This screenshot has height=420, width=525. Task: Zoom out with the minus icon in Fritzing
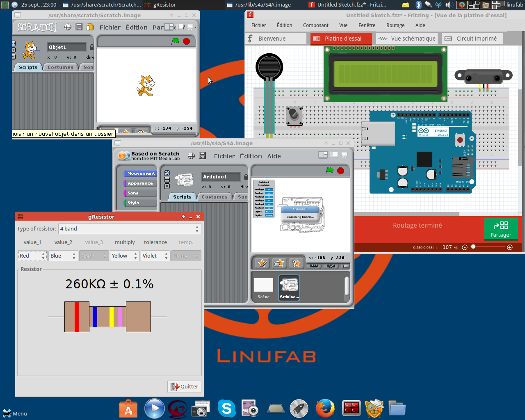point(465,247)
